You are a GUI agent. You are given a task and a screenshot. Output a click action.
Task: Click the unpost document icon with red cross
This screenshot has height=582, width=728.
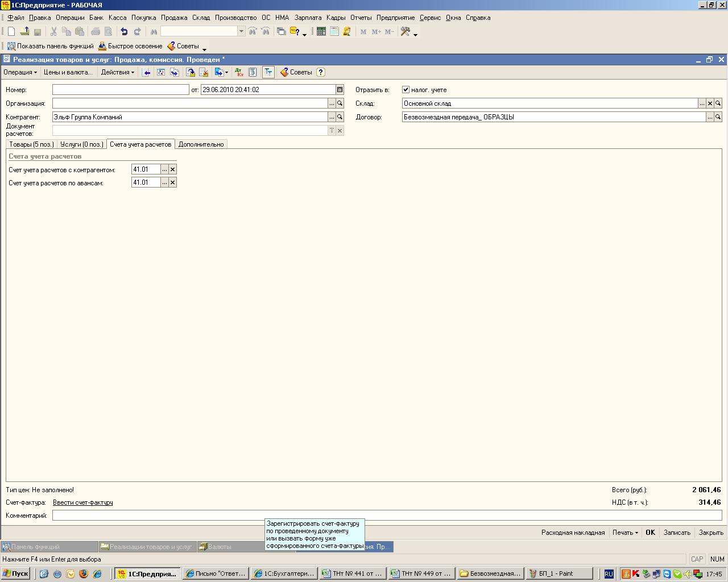pyautogui.click(x=203, y=72)
